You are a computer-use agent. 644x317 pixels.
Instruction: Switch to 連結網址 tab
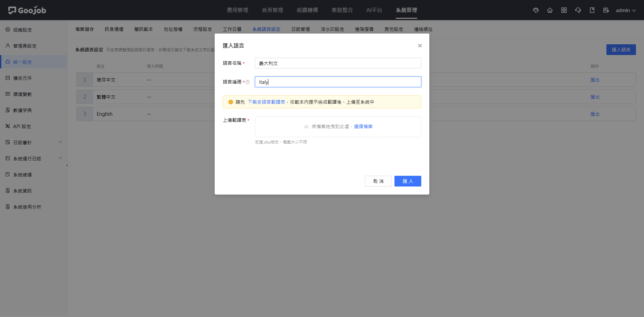point(423,29)
